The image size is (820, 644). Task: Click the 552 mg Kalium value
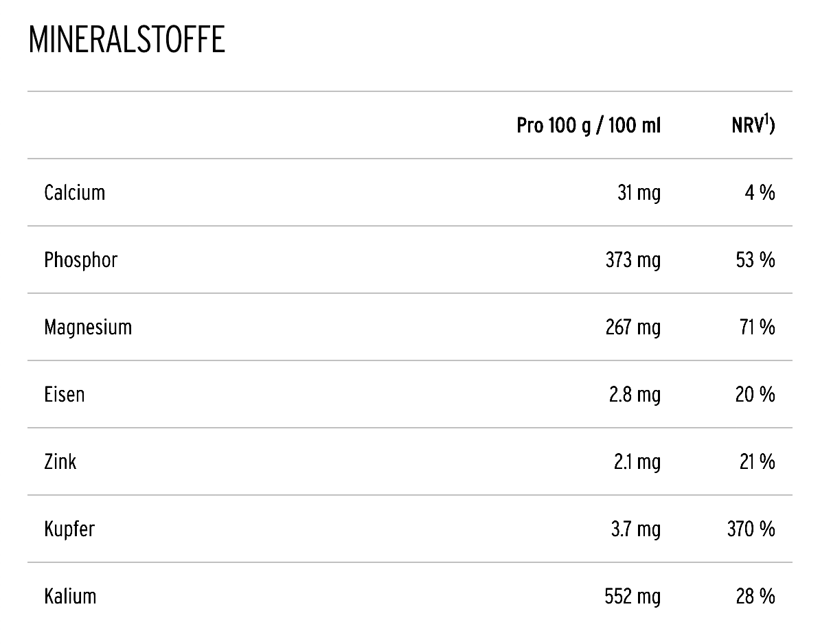(633, 597)
